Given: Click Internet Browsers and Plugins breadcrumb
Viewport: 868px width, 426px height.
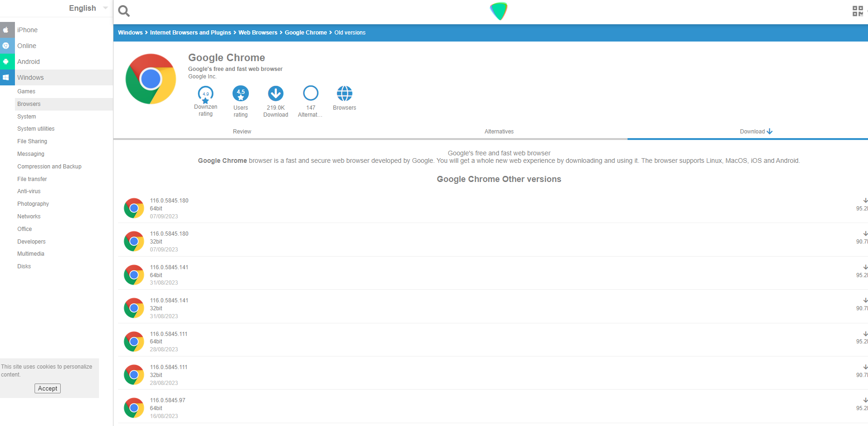Looking at the screenshot, I should (191, 33).
